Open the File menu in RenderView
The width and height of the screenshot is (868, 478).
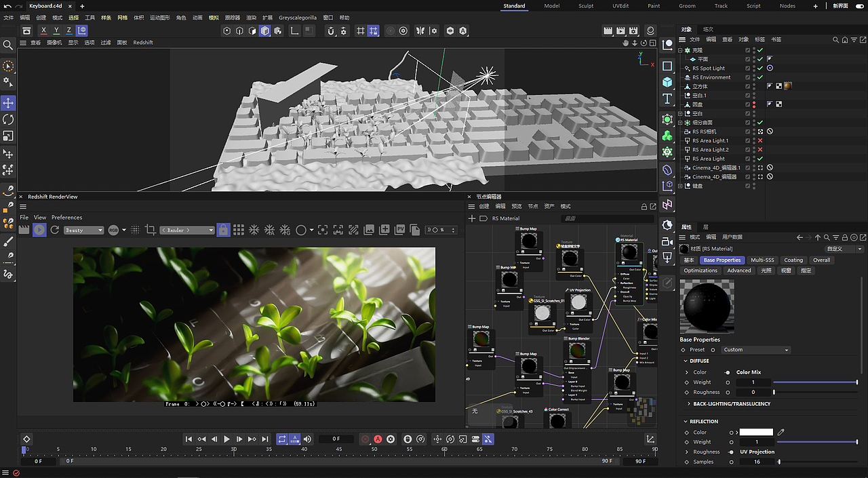click(x=24, y=218)
